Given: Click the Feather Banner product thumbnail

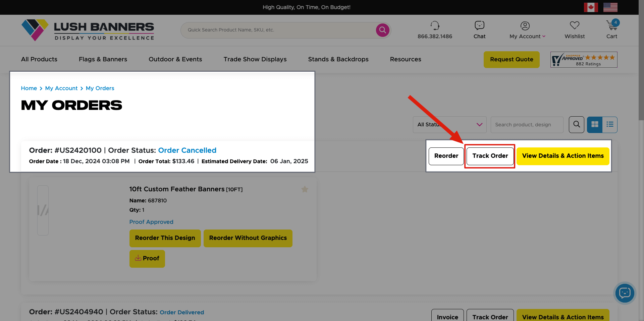Looking at the screenshot, I should pyautogui.click(x=43, y=210).
